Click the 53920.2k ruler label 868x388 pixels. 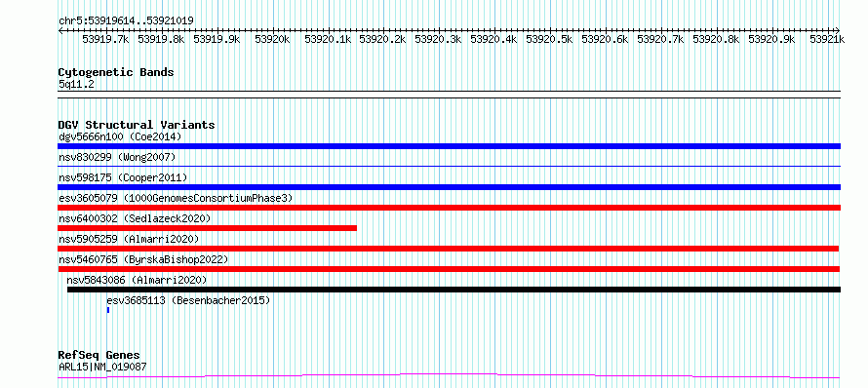[383, 39]
